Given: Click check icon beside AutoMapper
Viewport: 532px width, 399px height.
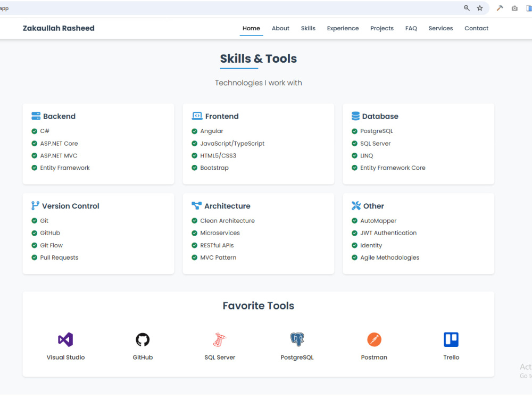Looking at the screenshot, I should [354, 221].
